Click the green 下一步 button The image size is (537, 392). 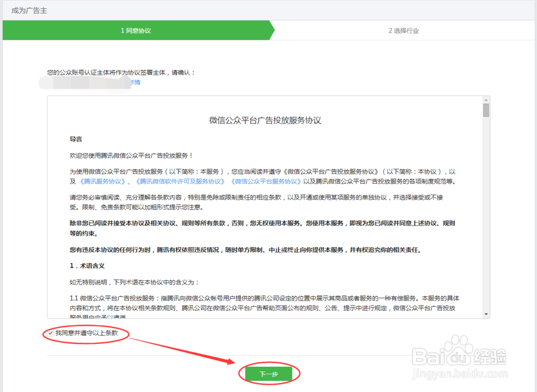269,374
